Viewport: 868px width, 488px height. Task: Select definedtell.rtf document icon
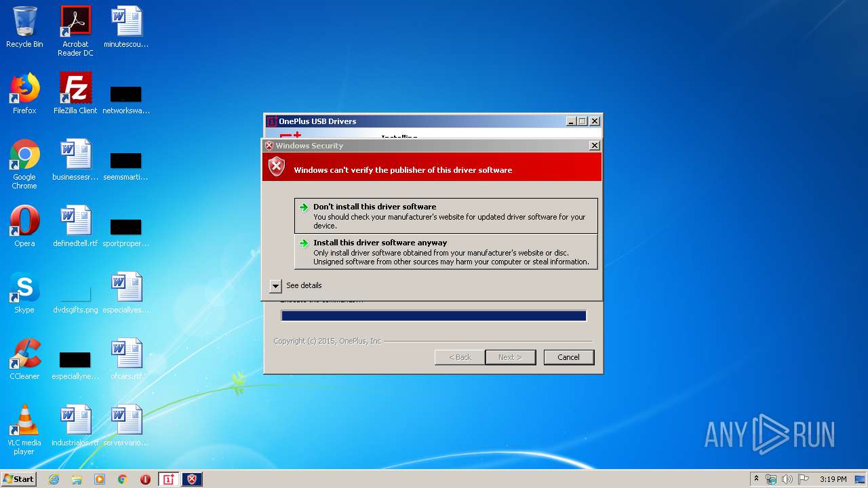(75, 226)
